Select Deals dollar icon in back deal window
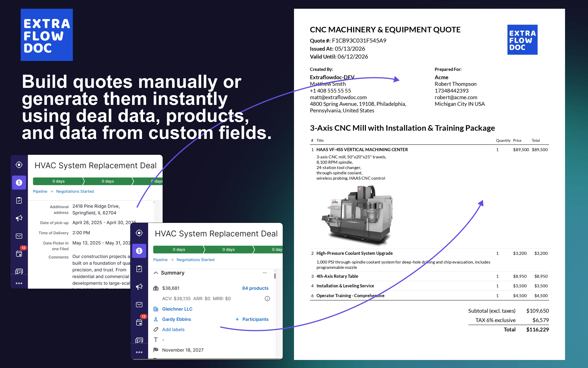Screen dimensions: 588x368 click(19, 183)
